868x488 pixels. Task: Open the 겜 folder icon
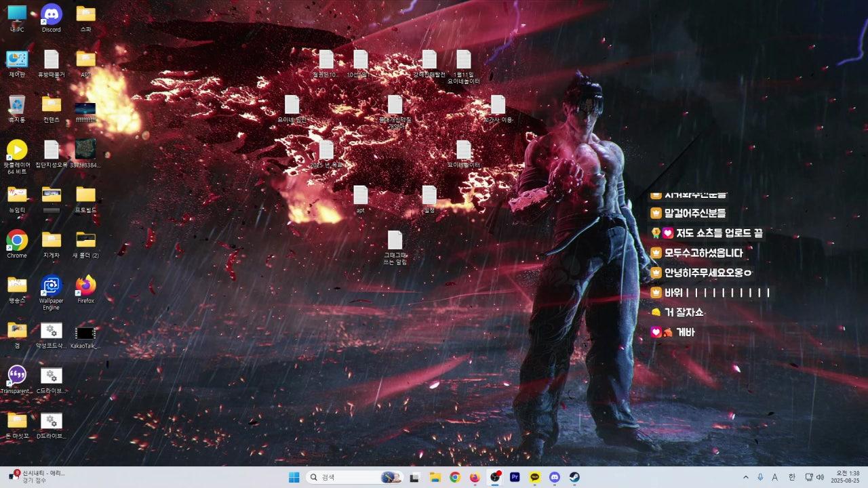17,335
